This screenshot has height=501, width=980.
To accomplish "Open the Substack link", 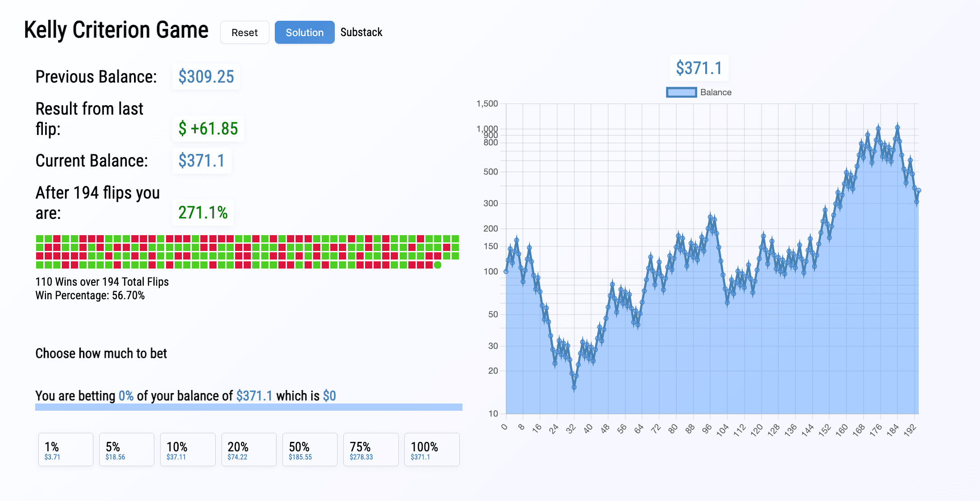I will 361,32.
